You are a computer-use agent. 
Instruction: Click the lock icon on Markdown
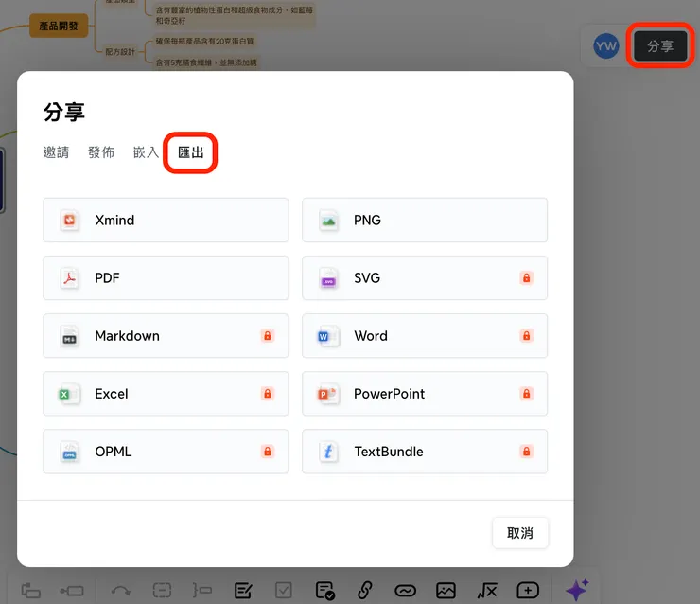tap(268, 335)
